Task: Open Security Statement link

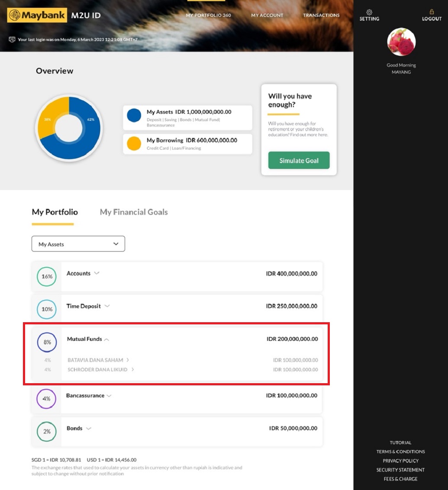Action: (400, 470)
